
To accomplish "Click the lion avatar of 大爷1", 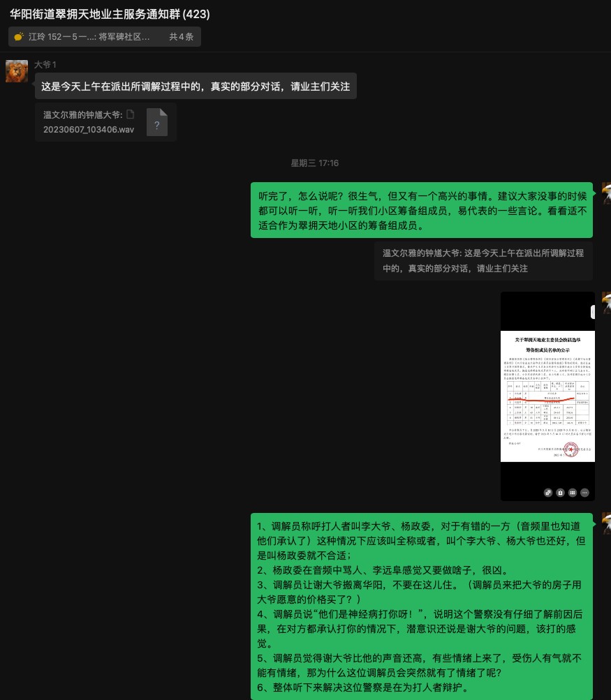I will click(x=17, y=70).
